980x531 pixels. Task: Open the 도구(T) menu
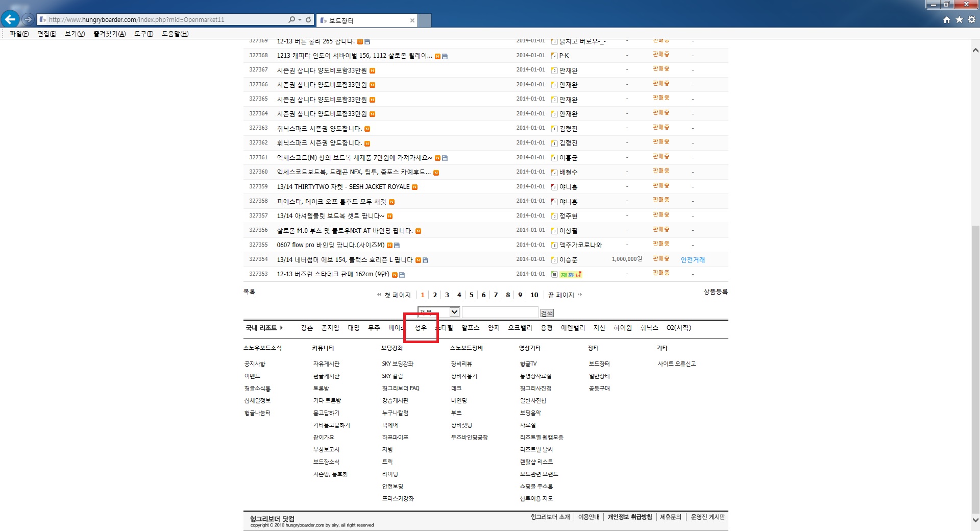click(x=143, y=34)
